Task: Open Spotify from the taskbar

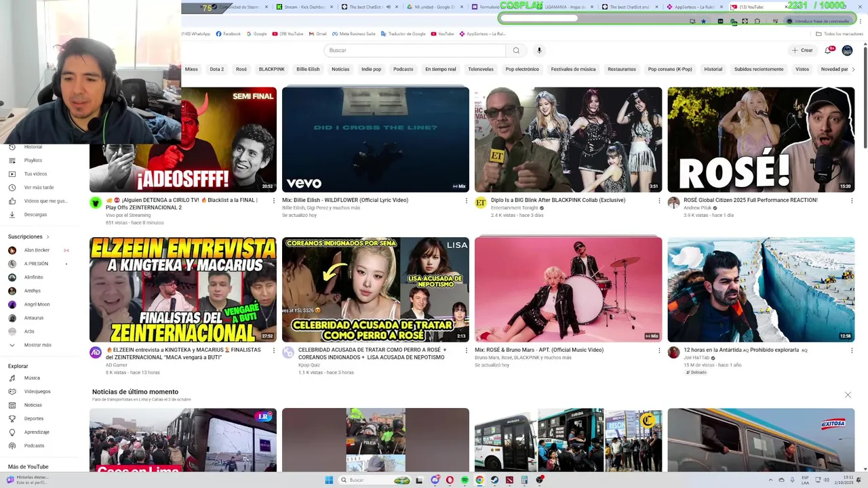Action: coord(465,480)
